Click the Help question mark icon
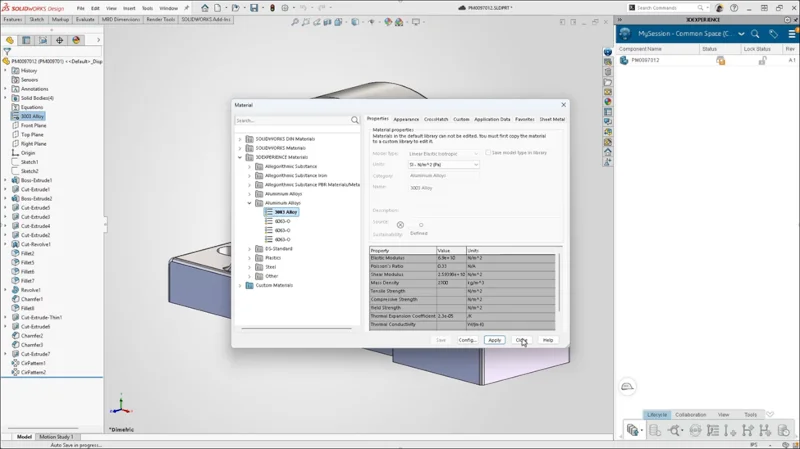 pos(734,8)
